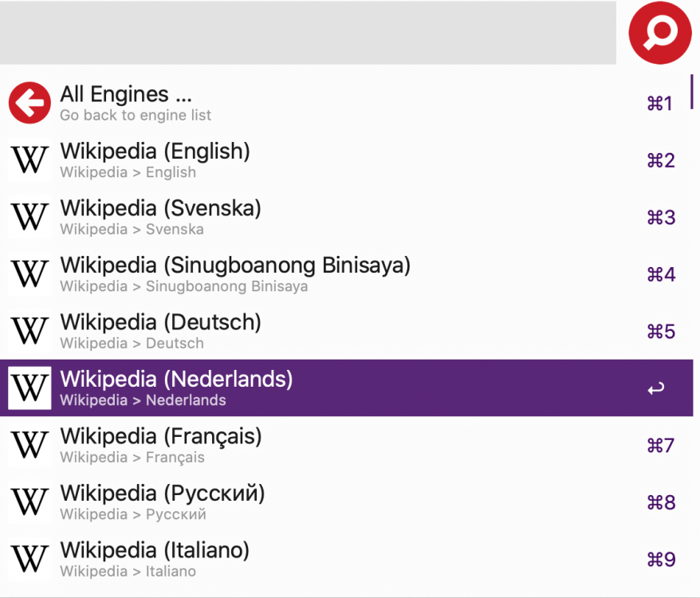Click the Wikipedia Русский logo icon
Viewport: 700px width, 598px height.
click(29, 502)
